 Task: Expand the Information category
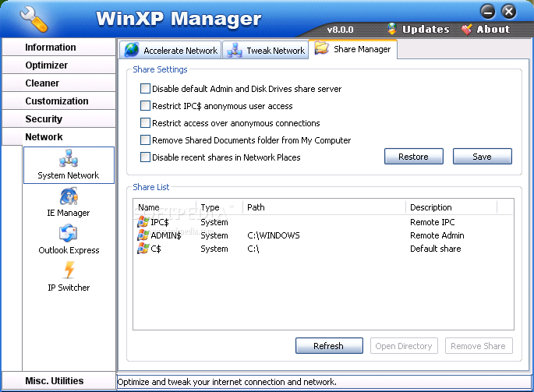59,47
